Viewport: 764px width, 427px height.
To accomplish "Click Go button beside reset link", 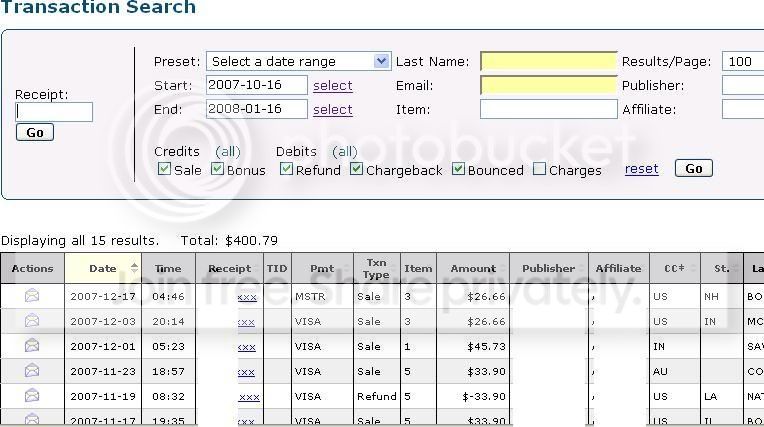I will (694, 169).
